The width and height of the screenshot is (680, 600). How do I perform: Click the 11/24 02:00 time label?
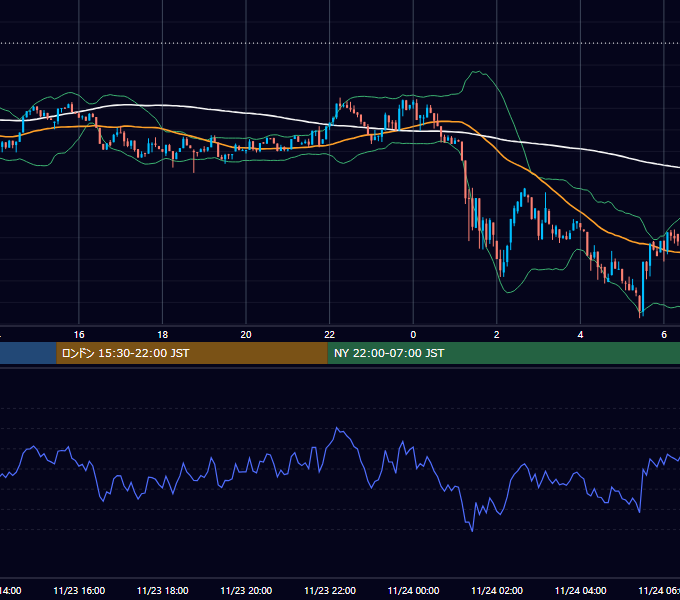(497, 590)
